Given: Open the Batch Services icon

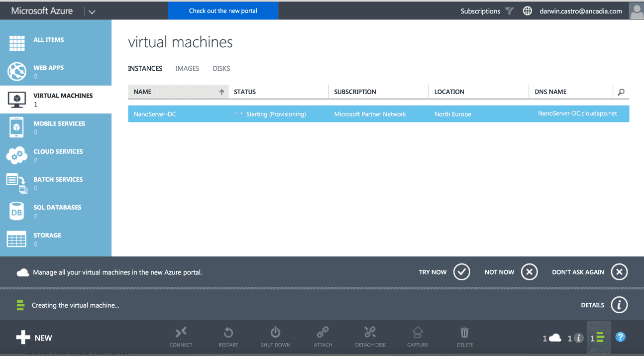Looking at the screenshot, I should pyautogui.click(x=16, y=183).
